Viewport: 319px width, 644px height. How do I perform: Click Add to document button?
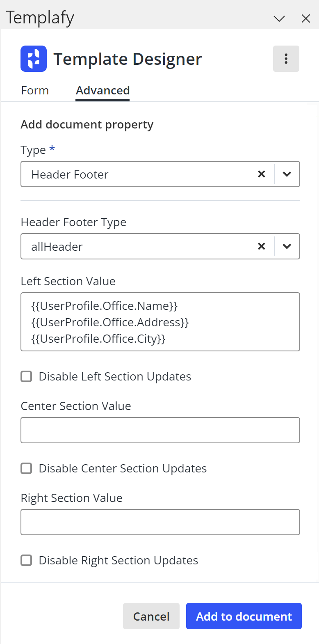(x=244, y=616)
